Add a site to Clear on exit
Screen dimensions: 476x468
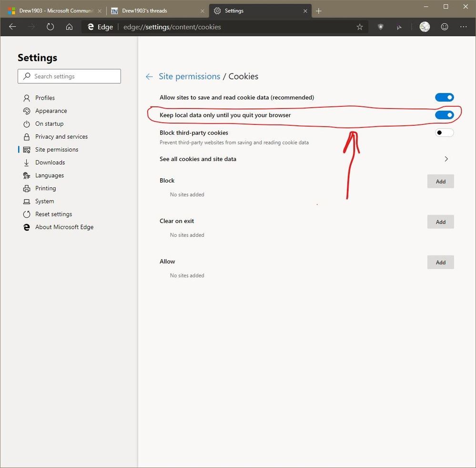pos(440,222)
